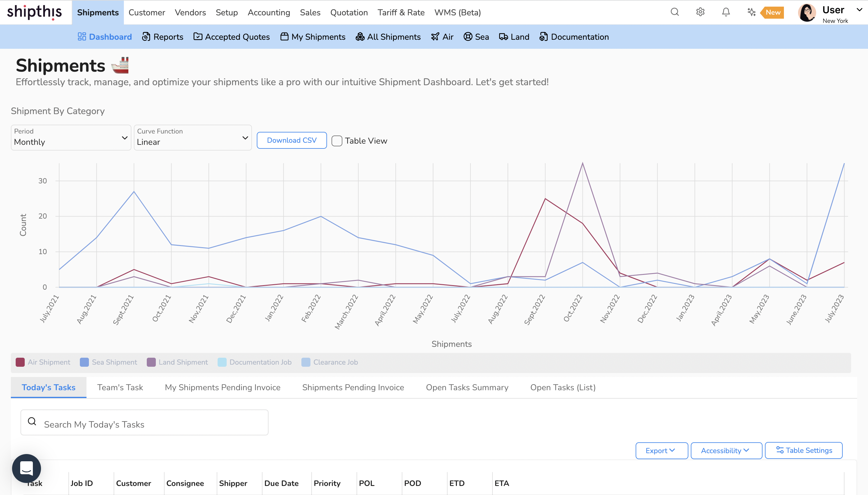This screenshot has height=495, width=868.
Task: Click the Download CSV button
Action: click(292, 140)
